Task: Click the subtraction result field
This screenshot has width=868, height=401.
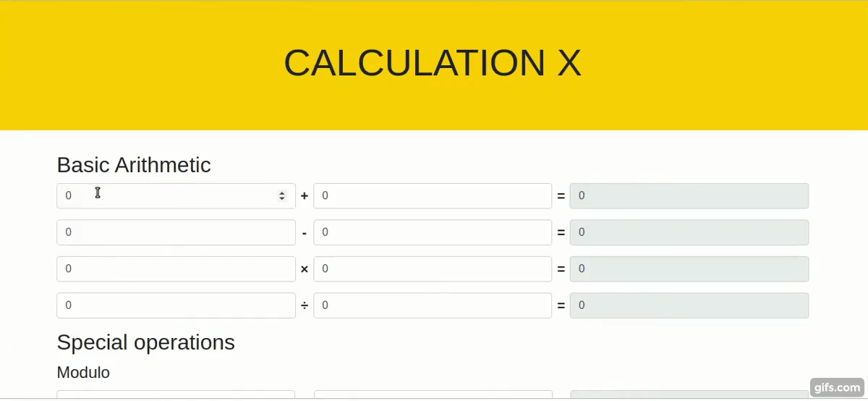Action: (x=689, y=232)
